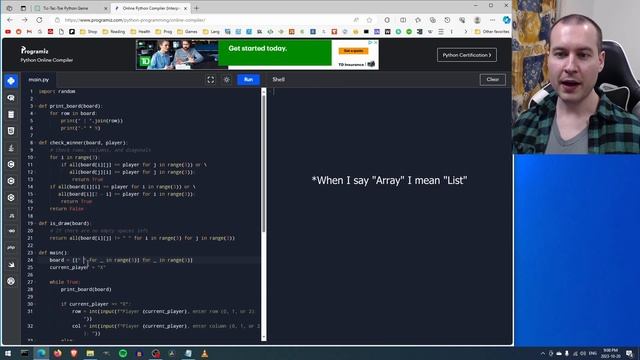
Task: Open Spotify from the taskbar
Action: pos(123,353)
